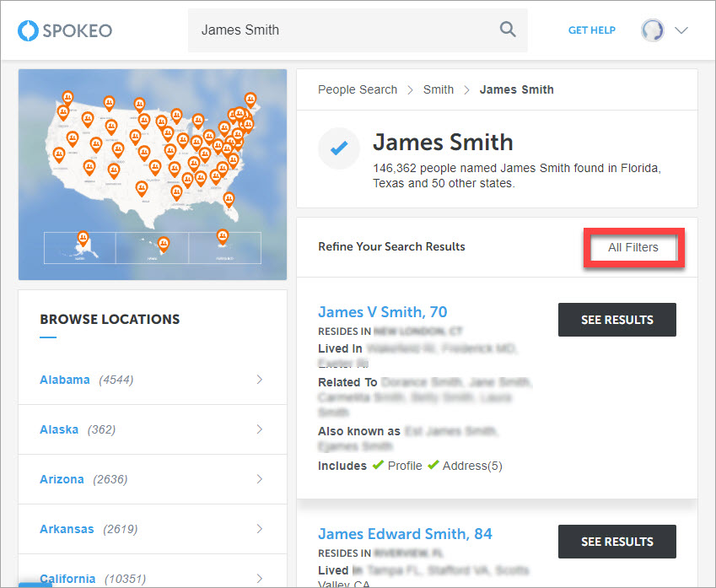Click the Spokeo logo icon
This screenshot has height=588, width=716.
[x=27, y=30]
